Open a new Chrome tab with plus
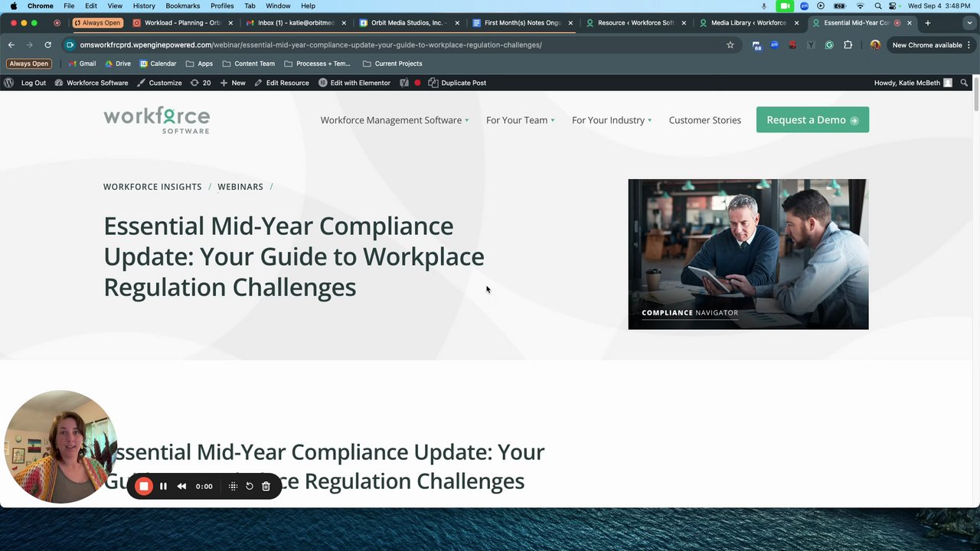 928,23
